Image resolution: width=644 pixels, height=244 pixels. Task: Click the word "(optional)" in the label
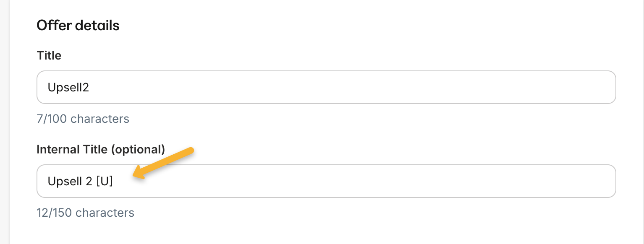138,149
